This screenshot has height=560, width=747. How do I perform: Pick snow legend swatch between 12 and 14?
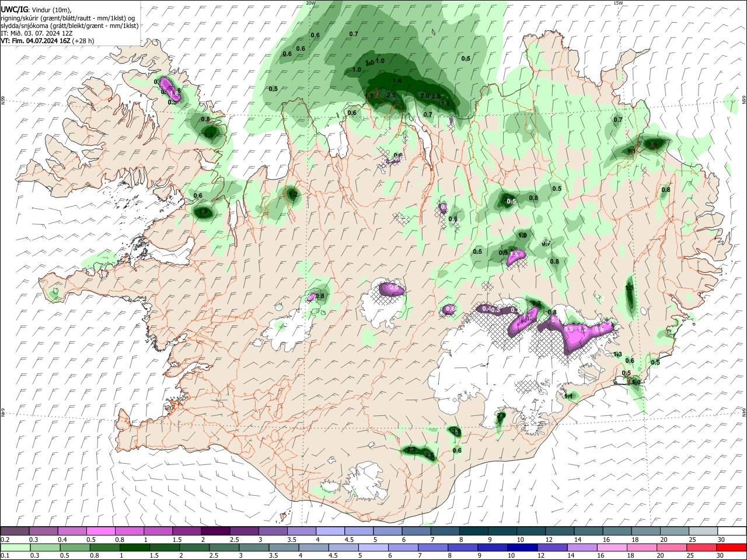[x=560, y=531]
